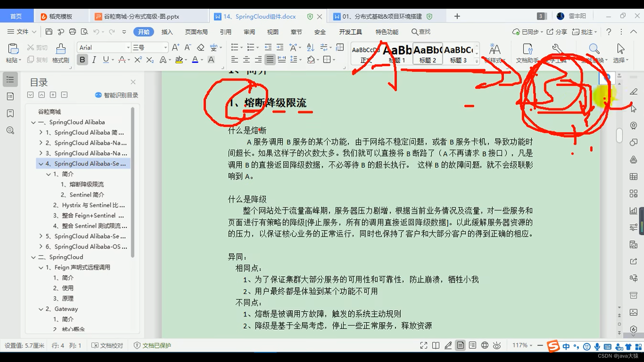Open the bookmark sidebar panel icon
The width and height of the screenshot is (644, 362).
10,113
